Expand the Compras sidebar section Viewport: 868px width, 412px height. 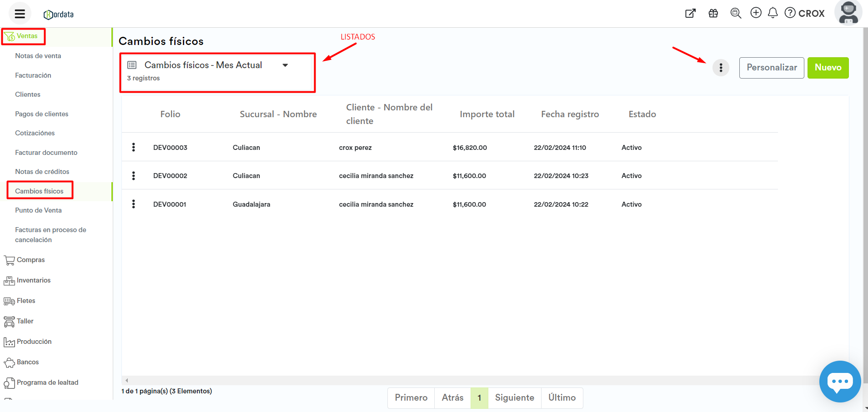[x=30, y=260]
